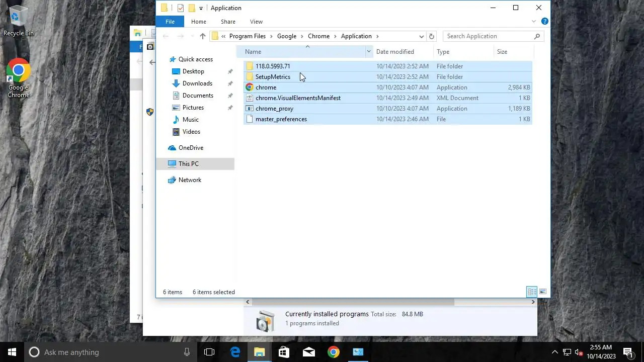Open the Store taskbar icon
The image size is (644, 362).
tap(284, 352)
